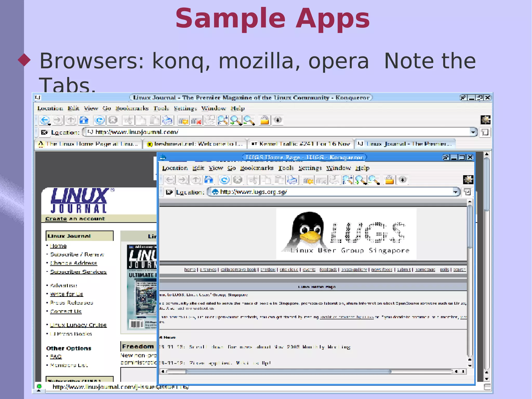Click the LUGS penguin logo banner
Screen dimensions: 532x399
pos(346,233)
